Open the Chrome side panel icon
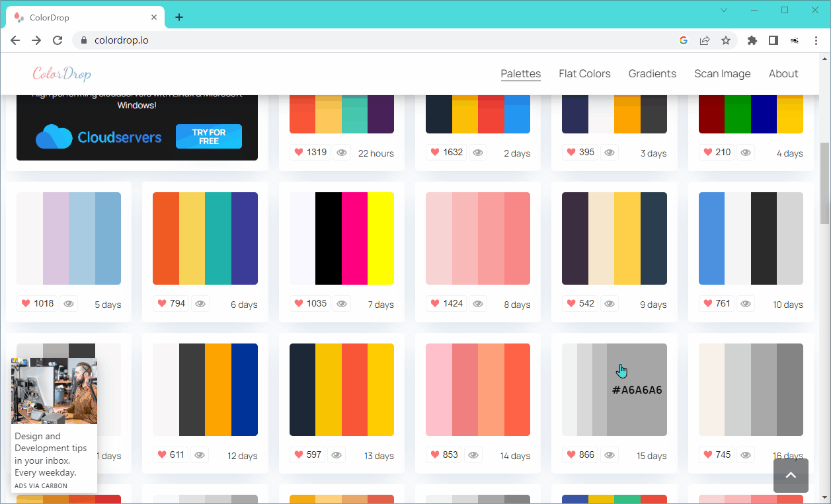 click(x=773, y=40)
